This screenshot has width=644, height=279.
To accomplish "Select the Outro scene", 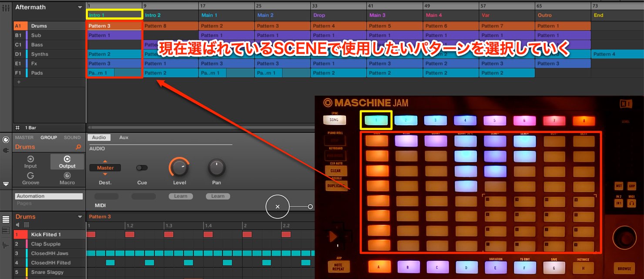I will pos(563,15).
